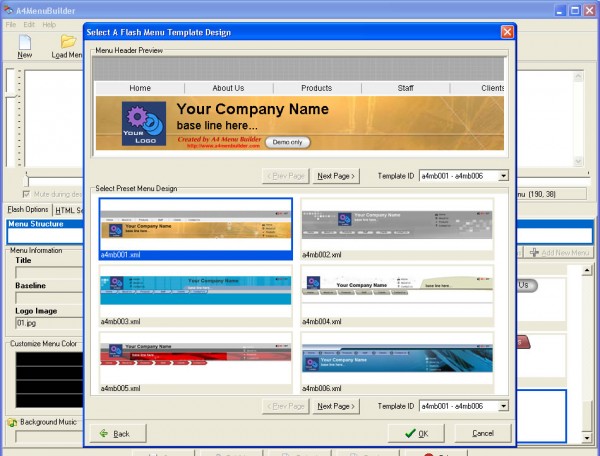
Task: Click the main preview scrollbar down arrow
Action: 578,161
